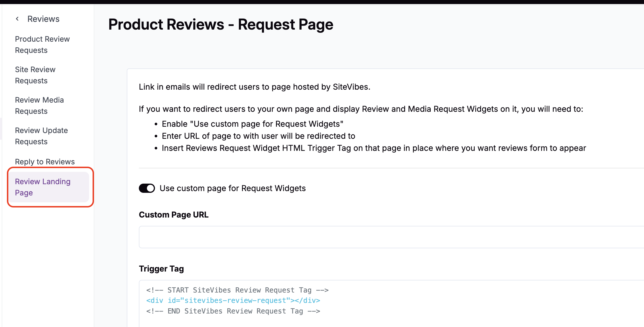Click the 'Link in emails will redirect' sentence
Screen dimensions: 644x327
pos(254,87)
